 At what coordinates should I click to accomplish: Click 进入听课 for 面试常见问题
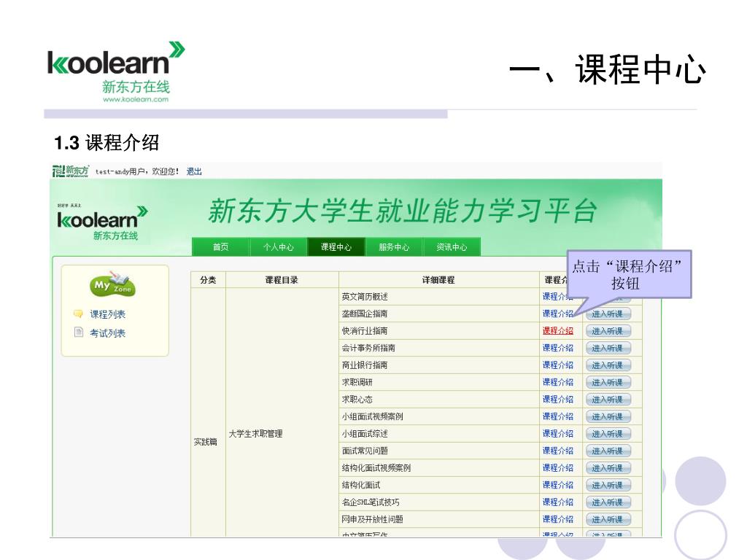tap(608, 451)
